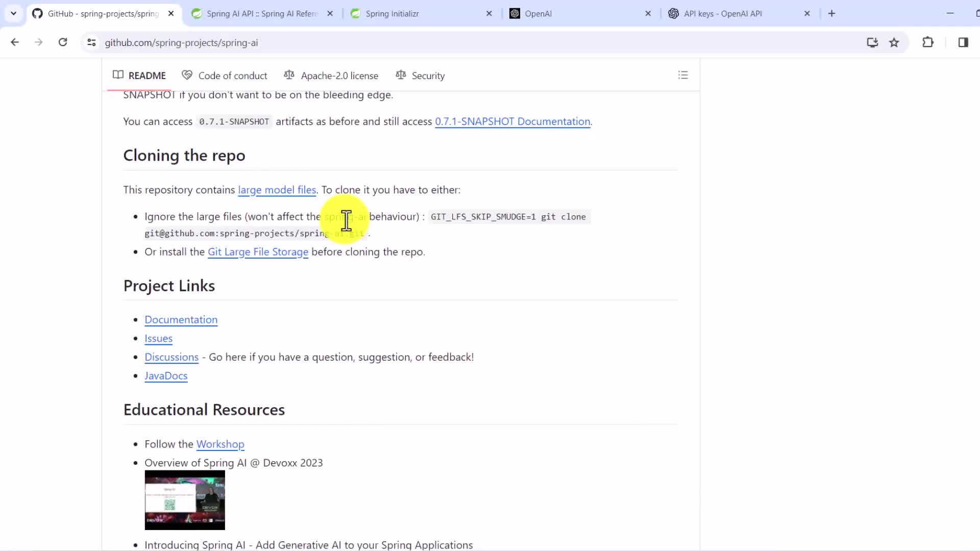Image resolution: width=980 pixels, height=551 pixels.
Task: Select the README tab
Action: tap(139, 76)
